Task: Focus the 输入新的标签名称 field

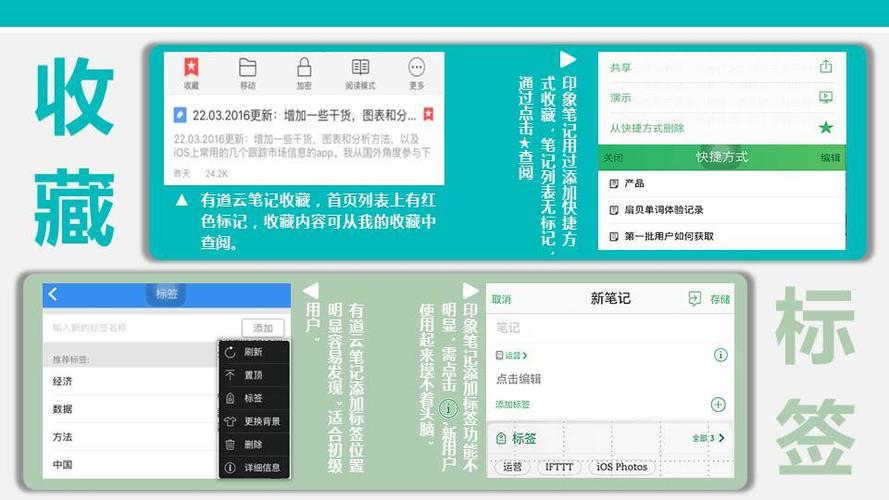Action: click(142, 328)
